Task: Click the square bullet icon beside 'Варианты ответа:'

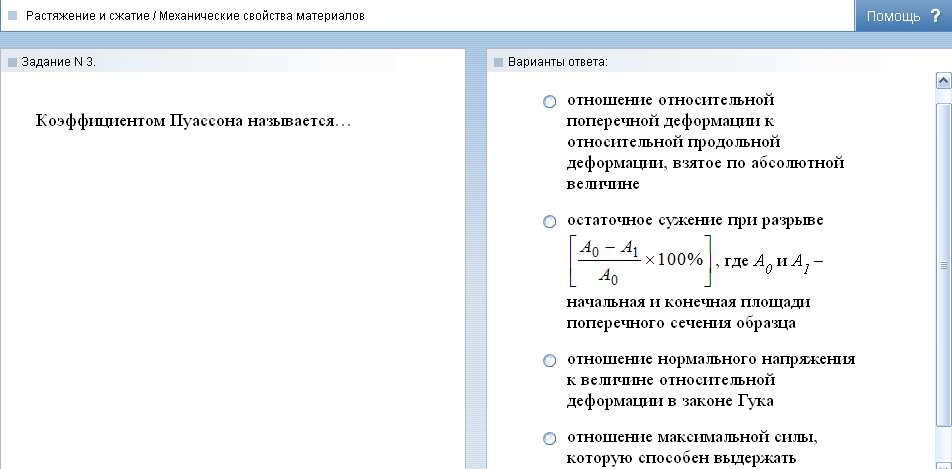Action: [498, 62]
